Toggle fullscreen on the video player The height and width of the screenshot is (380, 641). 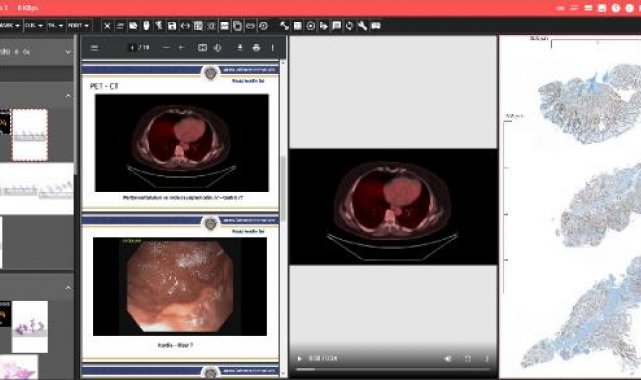pos(468,358)
